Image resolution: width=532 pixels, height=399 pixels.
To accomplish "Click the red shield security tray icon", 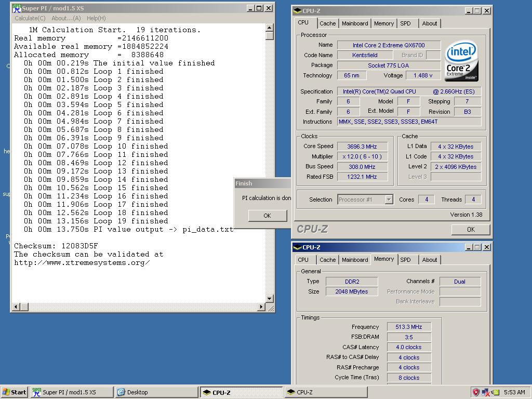I will [476, 393].
